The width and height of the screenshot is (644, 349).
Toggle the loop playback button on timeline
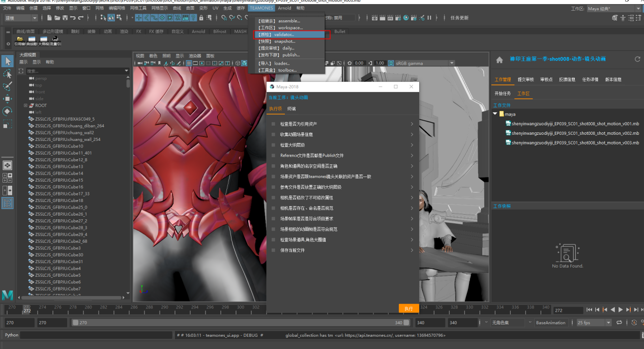pos(619,323)
